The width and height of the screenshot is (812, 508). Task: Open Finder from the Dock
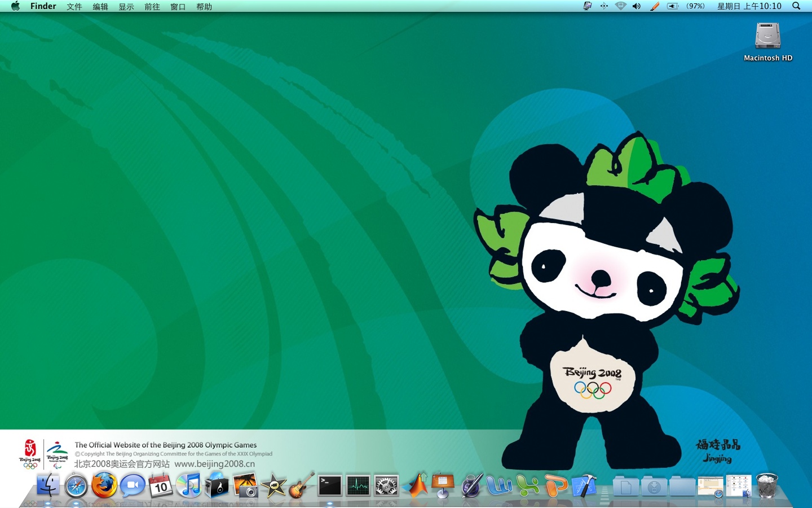(48, 485)
